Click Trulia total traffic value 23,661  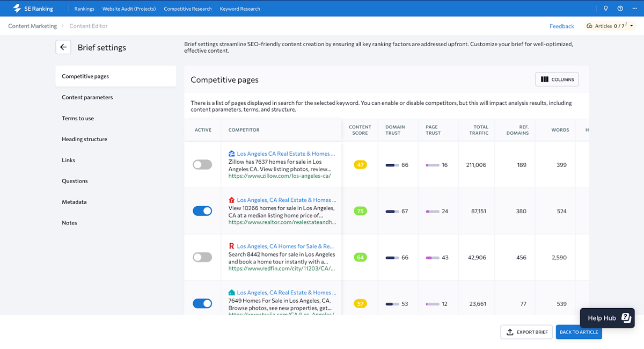pyautogui.click(x=477, y=304)
